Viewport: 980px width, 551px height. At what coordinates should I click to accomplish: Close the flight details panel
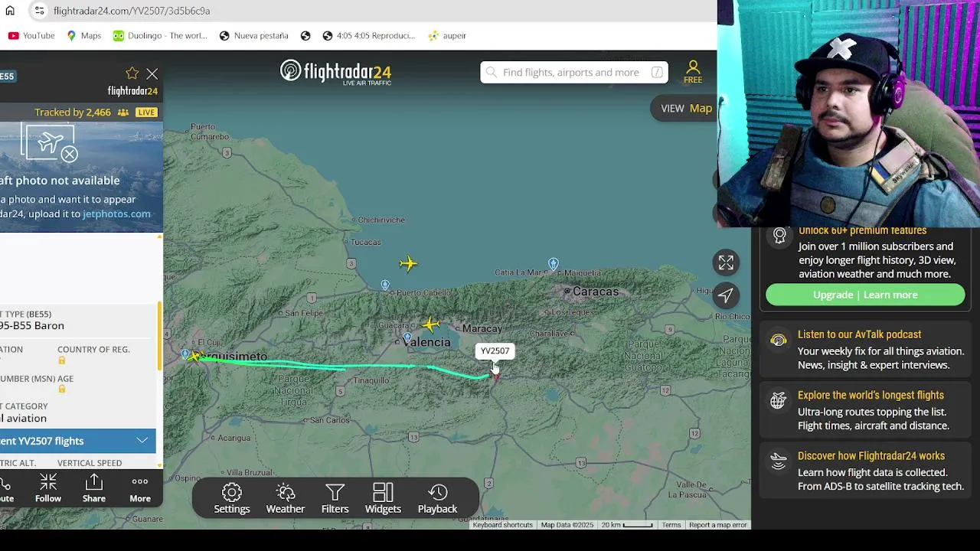152,74
